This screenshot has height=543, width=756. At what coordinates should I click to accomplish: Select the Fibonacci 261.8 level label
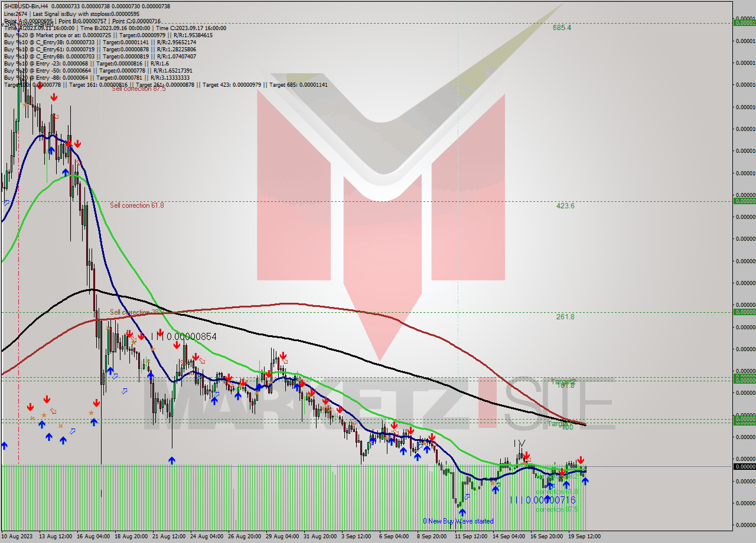[565, 317]
